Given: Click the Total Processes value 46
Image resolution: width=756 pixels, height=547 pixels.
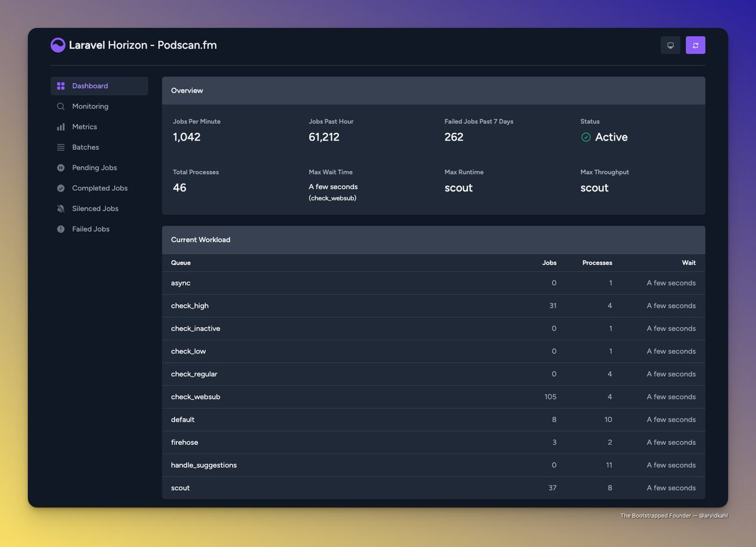Looking at the screenshot, I should (x=180, y=188).
